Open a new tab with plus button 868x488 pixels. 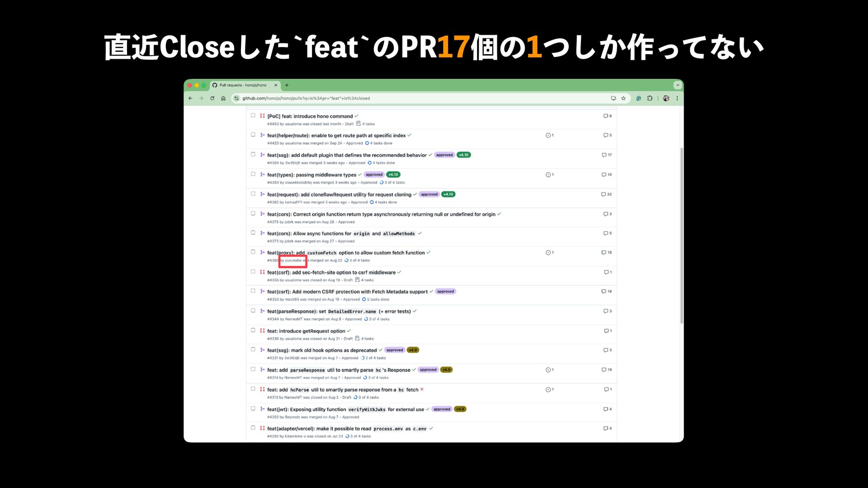[287, 85]
